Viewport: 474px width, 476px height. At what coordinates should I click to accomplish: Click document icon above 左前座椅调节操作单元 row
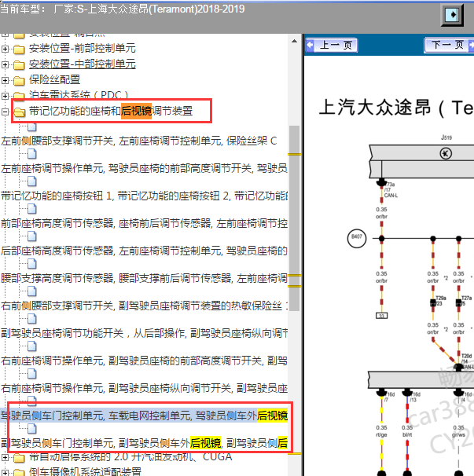pyautogui.click(x=32, y=154)
